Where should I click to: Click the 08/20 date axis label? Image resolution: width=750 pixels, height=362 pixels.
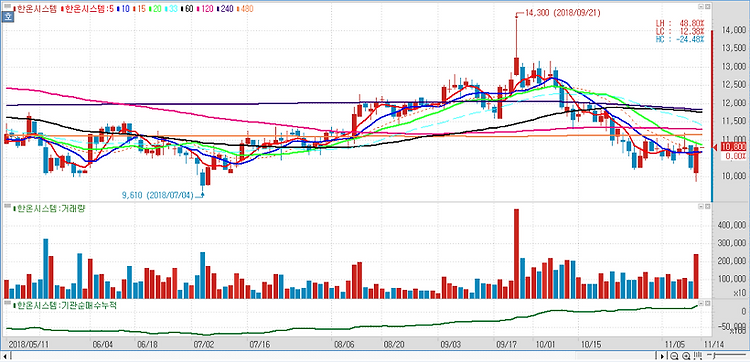tap(394, 343)
